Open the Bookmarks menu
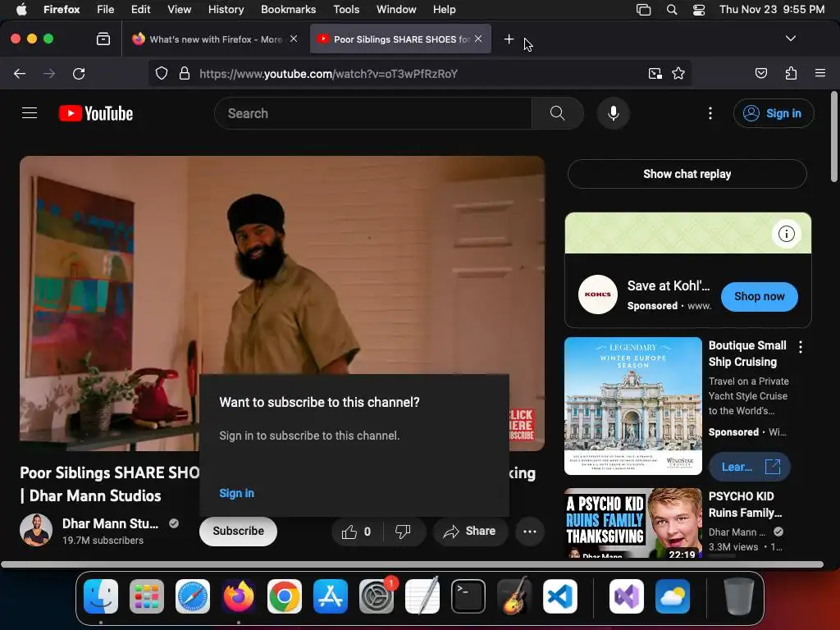Screen dimensions: 840x630 point(288,10)
